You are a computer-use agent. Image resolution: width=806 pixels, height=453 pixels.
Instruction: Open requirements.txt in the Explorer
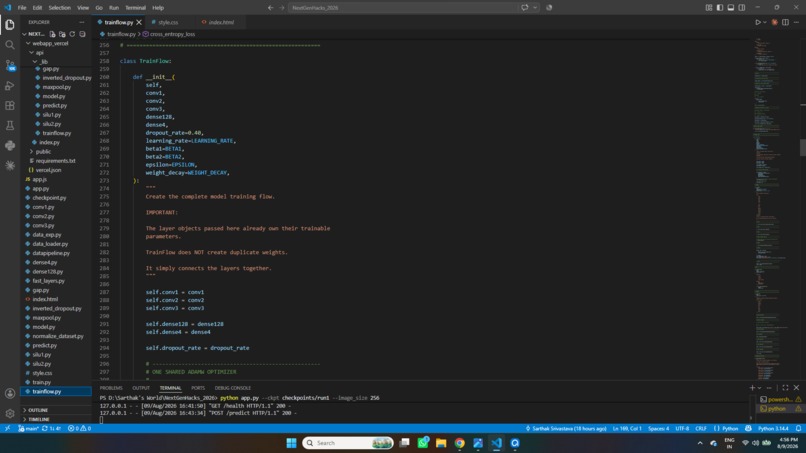pyautogui.click(x=56, y=160)
